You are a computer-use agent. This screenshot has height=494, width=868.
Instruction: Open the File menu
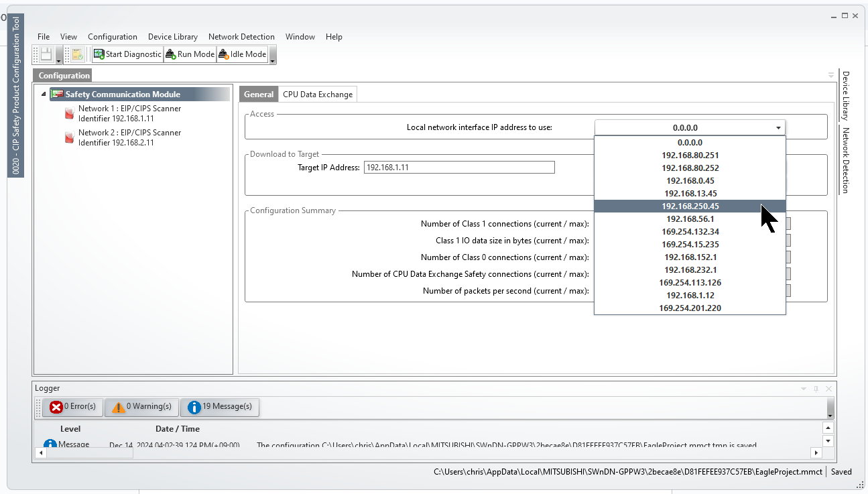click(x=44, y=37)
